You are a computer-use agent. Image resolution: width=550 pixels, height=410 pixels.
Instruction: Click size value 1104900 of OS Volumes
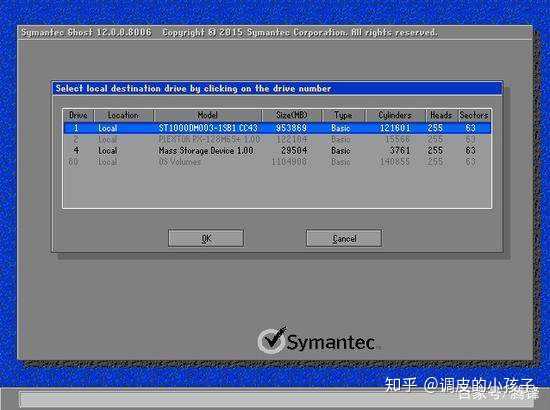(x=289, y=162)
